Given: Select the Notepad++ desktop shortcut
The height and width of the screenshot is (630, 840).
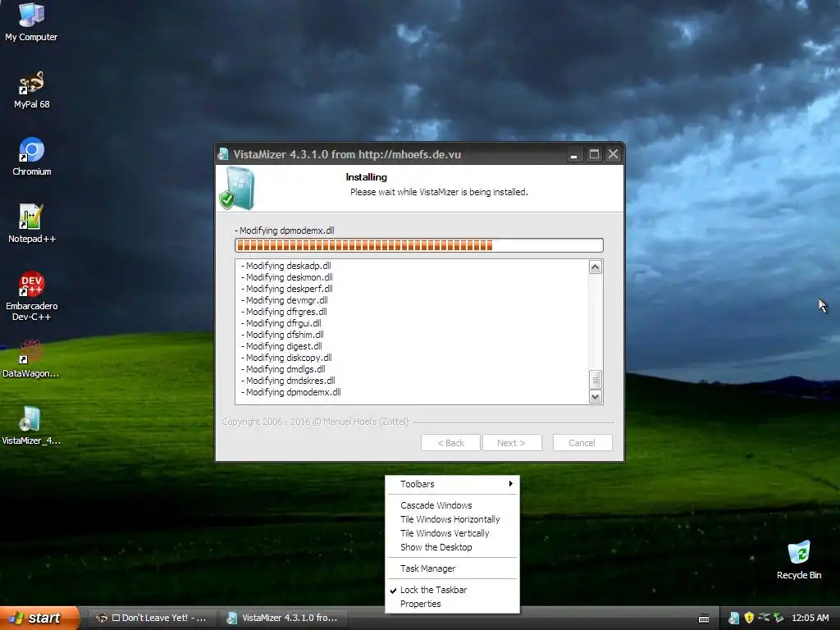Looking at the screenshot, I should (31, 223).
